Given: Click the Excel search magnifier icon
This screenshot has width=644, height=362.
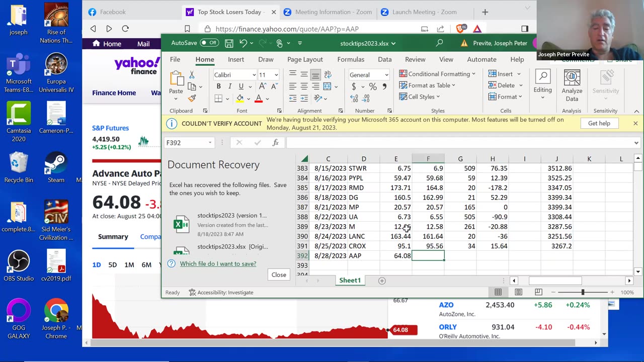Looking at the screenshot, I should tap(439, 43).
